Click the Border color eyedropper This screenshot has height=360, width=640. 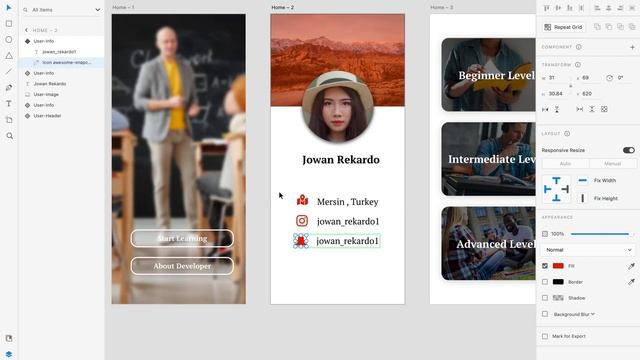[x=631, y=282]
